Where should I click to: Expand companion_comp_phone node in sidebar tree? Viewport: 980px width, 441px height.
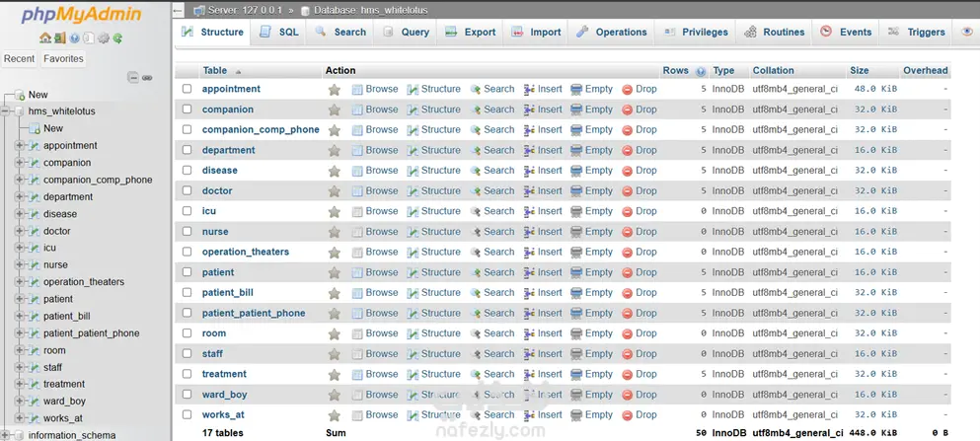tap(20, 180)
